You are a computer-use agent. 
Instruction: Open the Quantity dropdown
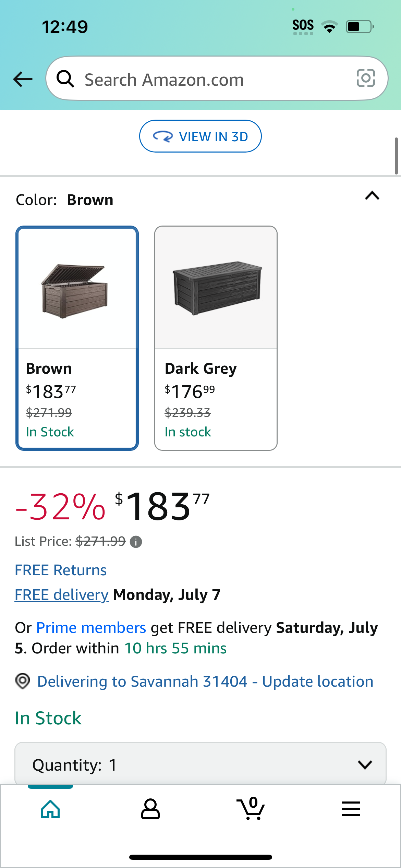[x=200, y=764]
